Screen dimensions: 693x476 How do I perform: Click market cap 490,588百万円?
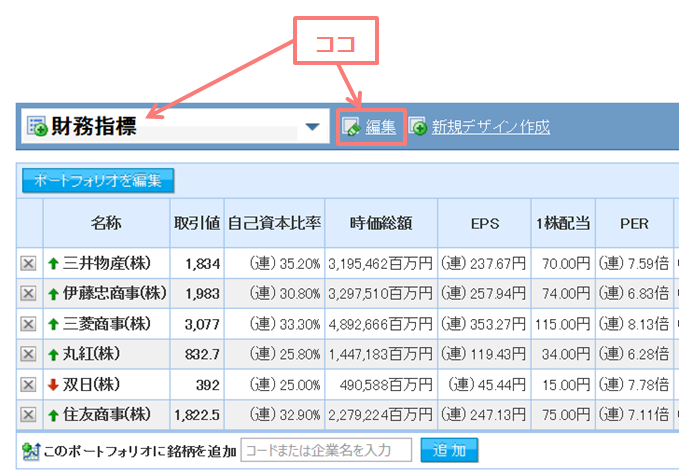click(x=386, y=385)
